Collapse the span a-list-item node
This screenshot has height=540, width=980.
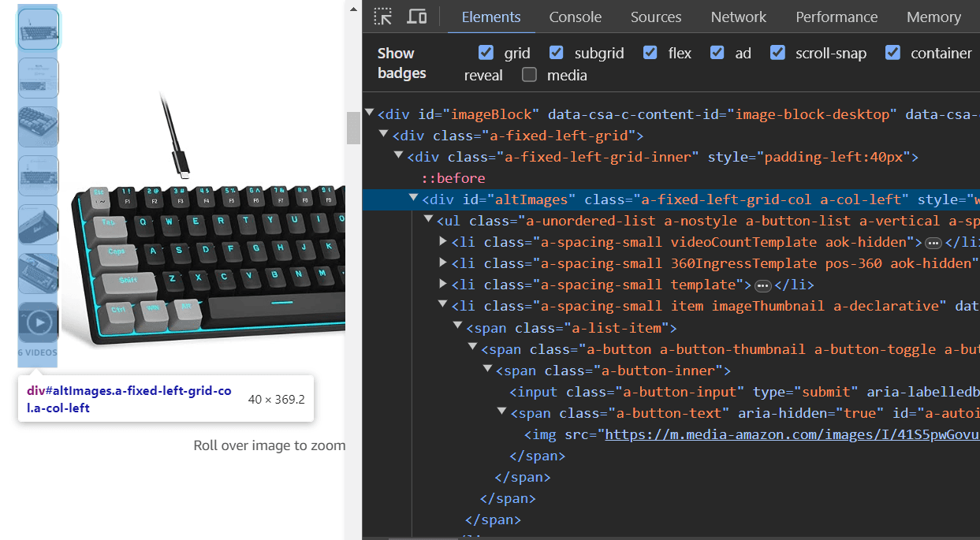458,326
